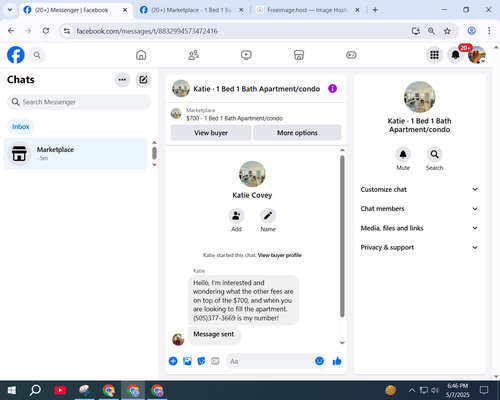
Task: Click the browser address bar URL
Action: point(147,31)
